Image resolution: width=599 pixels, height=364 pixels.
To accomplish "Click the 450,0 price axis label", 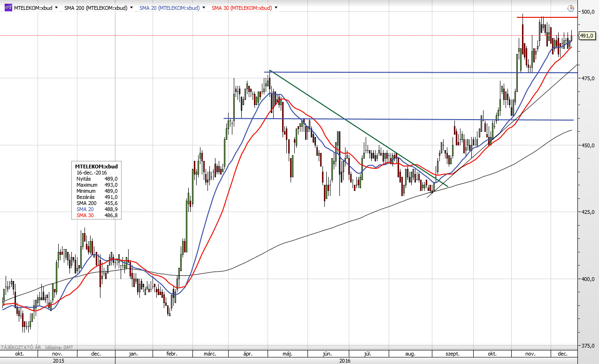I will (x=588, y=145).
